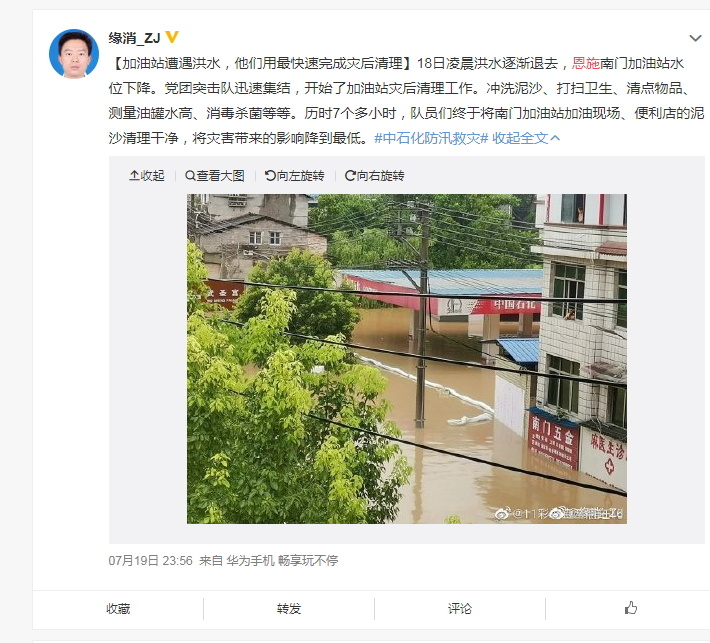Click the yellow V verified badge
The height and width of the screenshot is (643, 710).
[x=172, y=37]
